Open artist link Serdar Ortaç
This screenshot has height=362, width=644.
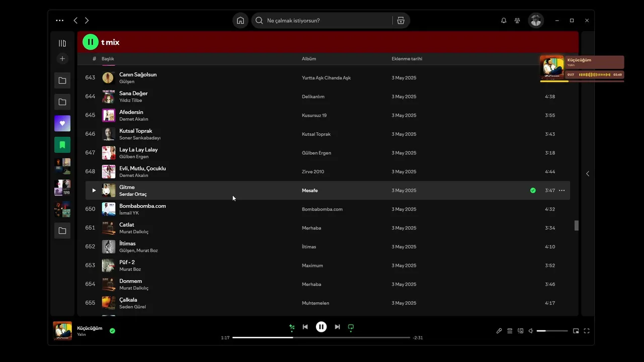click(133, 194)
